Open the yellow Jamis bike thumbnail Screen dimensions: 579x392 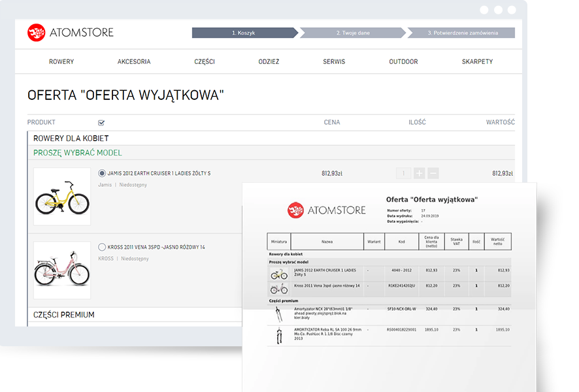(62, 197)
